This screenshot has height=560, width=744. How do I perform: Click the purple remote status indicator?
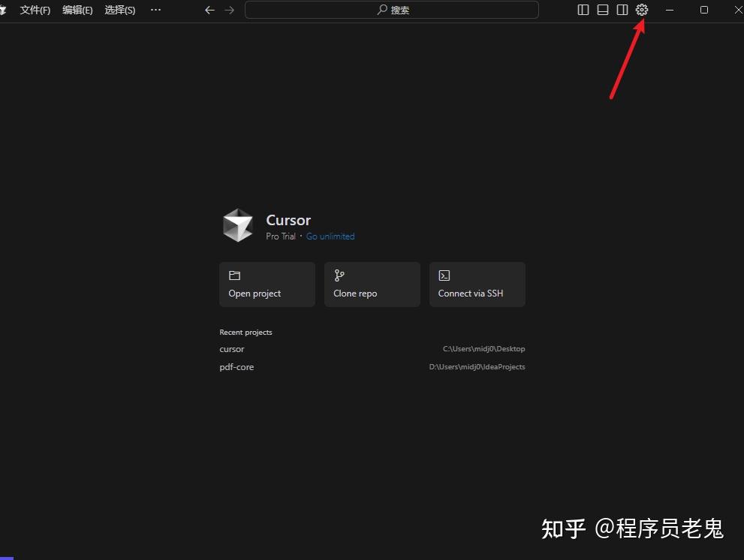click(7, 558)
